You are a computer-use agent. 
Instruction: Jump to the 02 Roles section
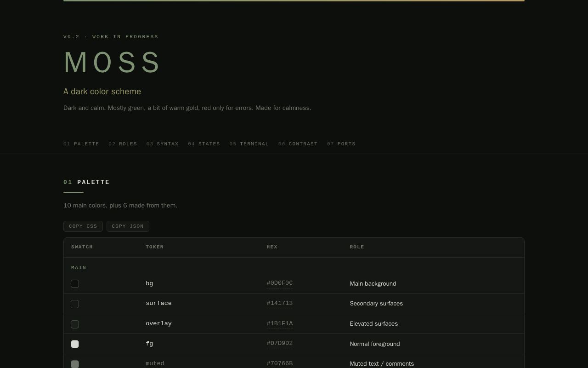point(123,144)
